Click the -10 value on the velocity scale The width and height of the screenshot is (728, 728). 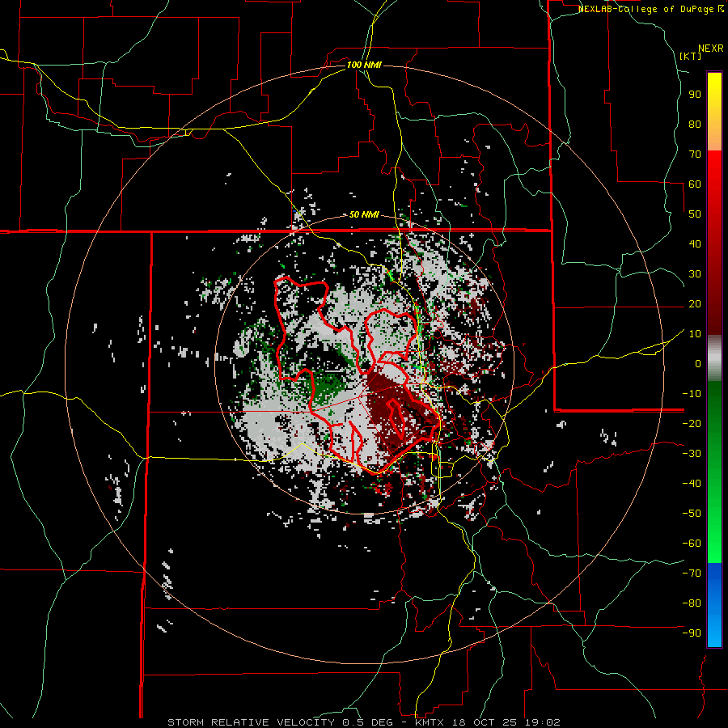click(x=692, y=394)
